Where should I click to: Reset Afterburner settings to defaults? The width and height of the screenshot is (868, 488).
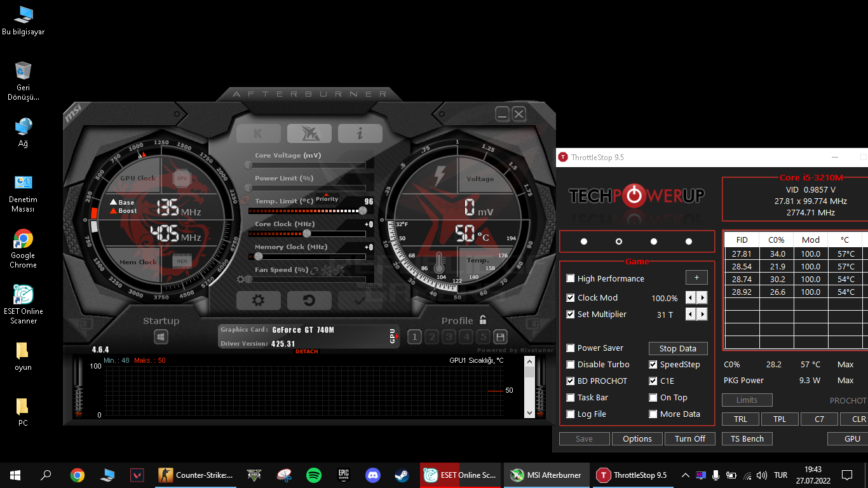coord(309,301)
